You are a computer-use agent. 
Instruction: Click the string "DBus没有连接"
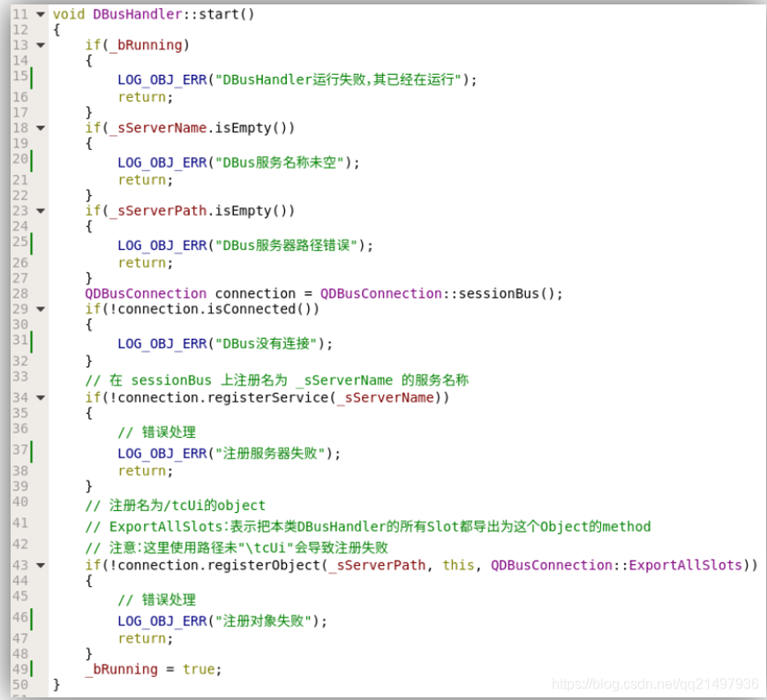tap(266, 344)
